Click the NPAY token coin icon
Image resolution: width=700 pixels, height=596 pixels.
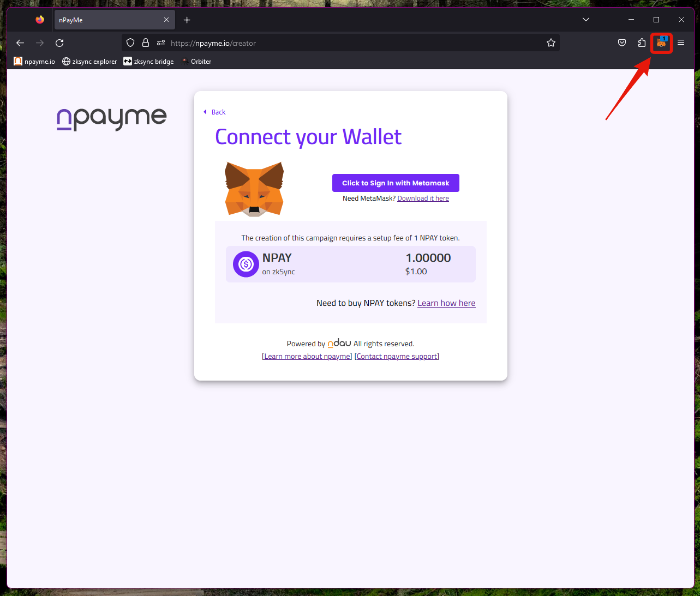tap(246, 264)
